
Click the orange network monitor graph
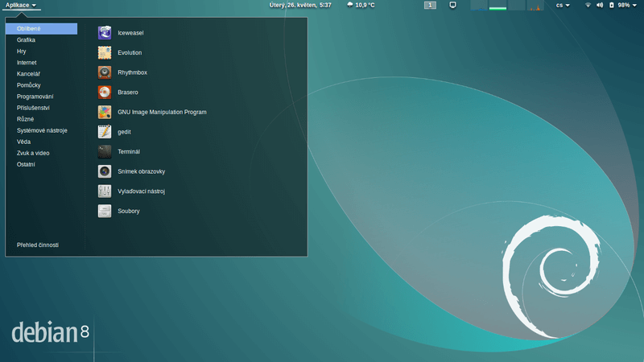pos(535,5)
